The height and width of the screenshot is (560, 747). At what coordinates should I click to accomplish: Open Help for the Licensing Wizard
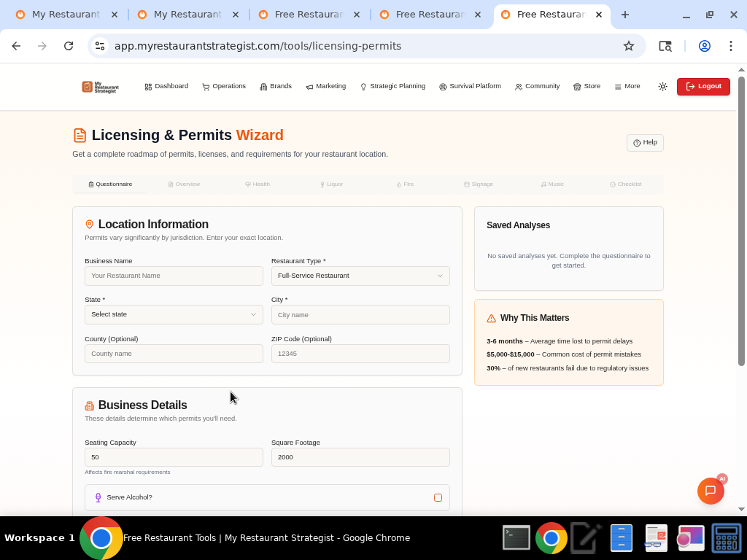[x=644, y=143]
